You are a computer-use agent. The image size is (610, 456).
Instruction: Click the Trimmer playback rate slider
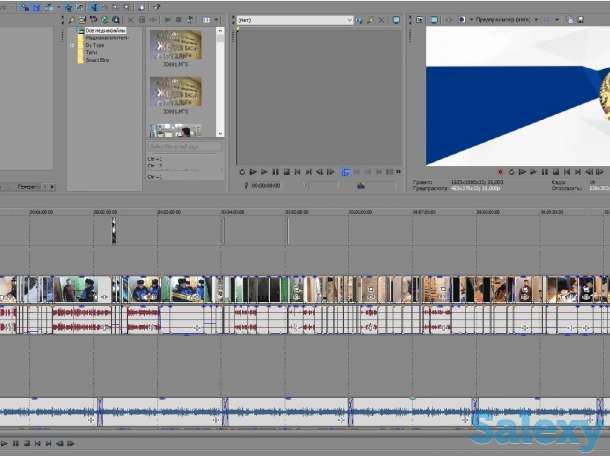(361, 186)
